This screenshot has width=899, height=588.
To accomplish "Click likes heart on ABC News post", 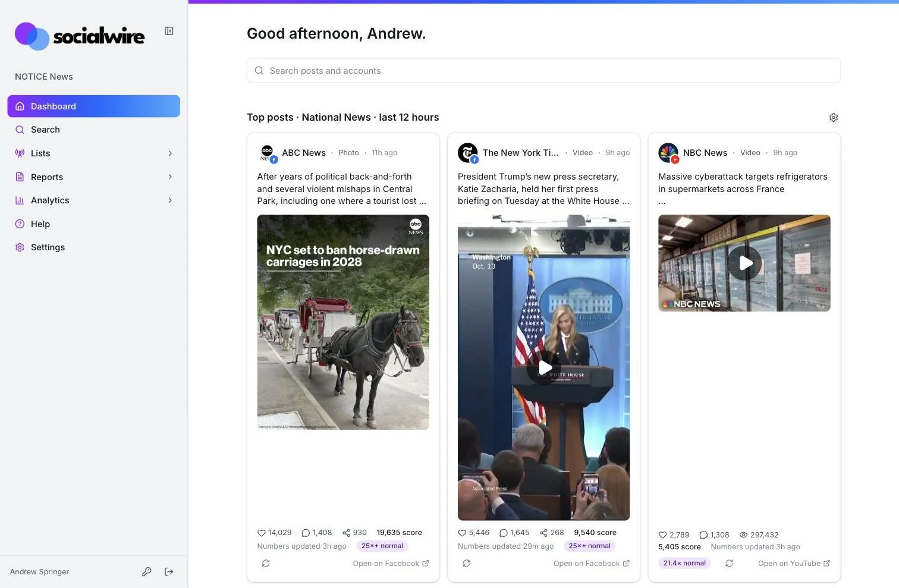I will 262,533.
